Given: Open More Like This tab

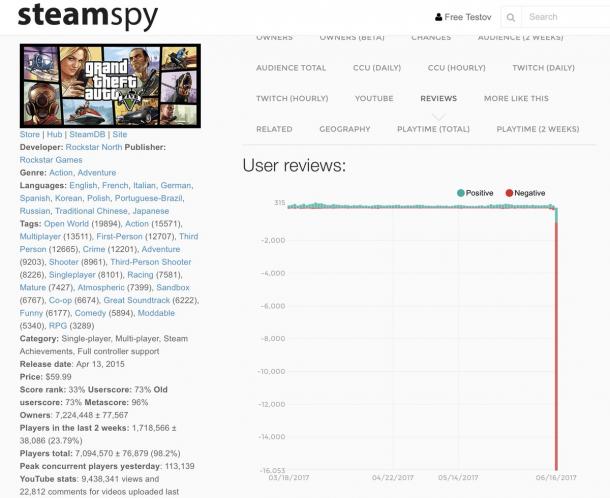Looking at the screenshot, I should [x=516, y=98].
